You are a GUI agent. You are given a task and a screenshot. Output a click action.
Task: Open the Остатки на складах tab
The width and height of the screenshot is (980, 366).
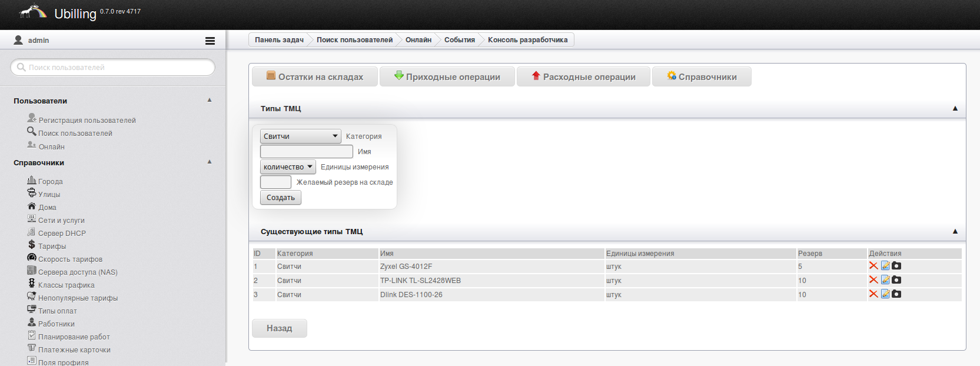click(x=315, y=77)
